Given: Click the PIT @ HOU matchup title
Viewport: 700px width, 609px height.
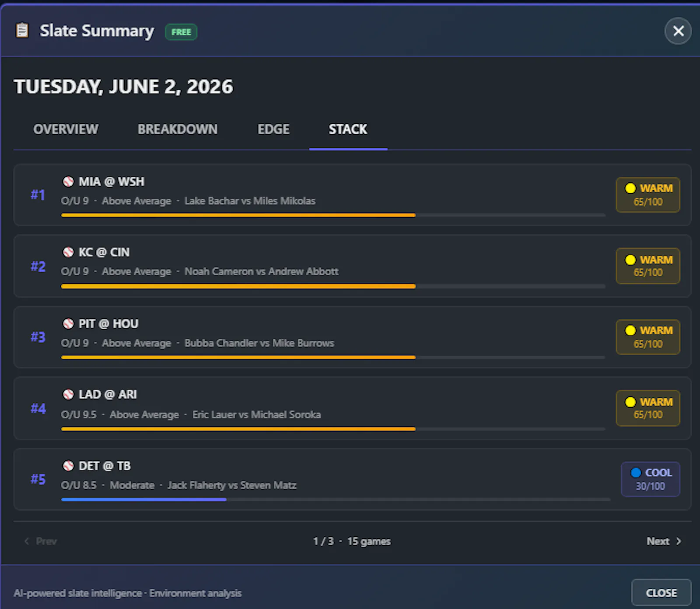Looking at the screenshot, I should (108, 324).
